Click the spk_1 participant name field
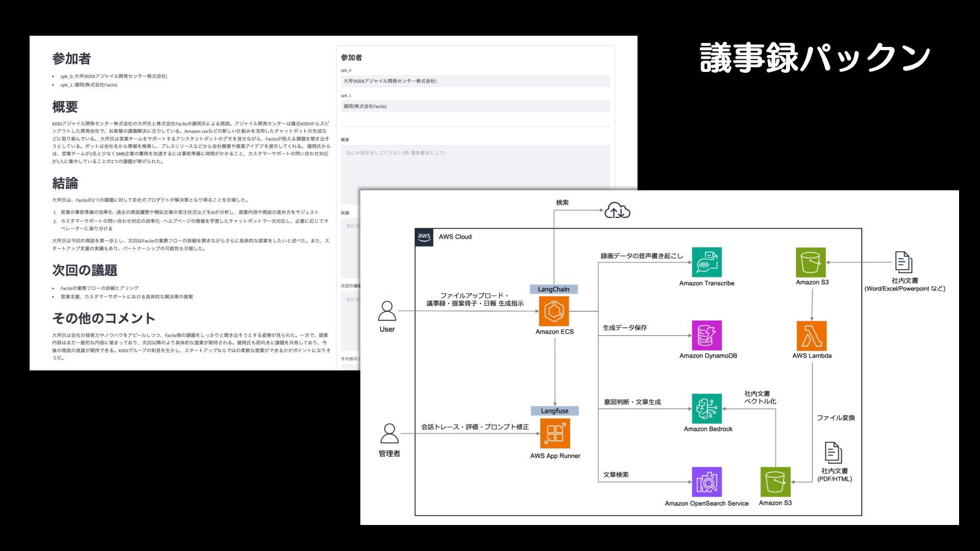Viewport: 980px width, 551px height. pyautogui.click(x=475, y=106)
